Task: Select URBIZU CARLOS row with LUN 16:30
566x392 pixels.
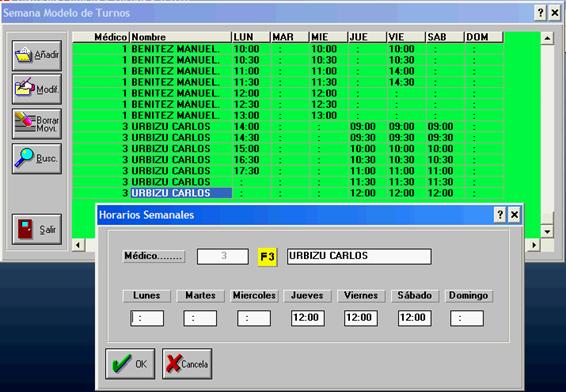Action: point(288,160)
